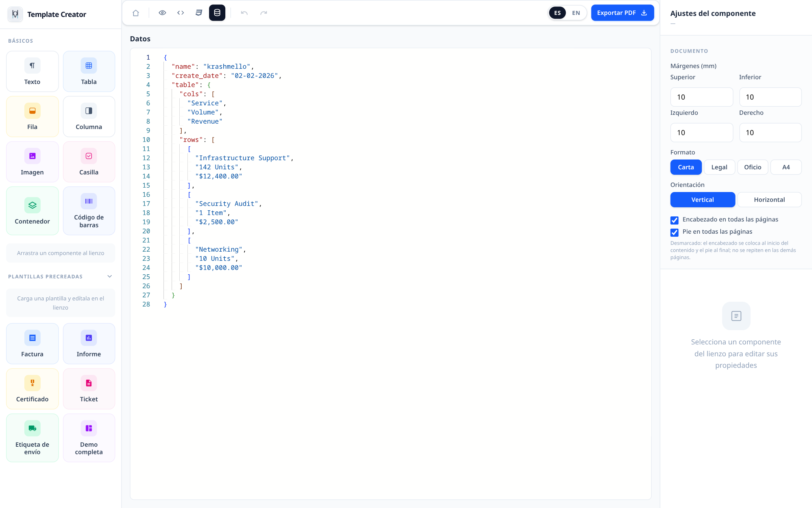Select Oficio page format

(753, 167)
